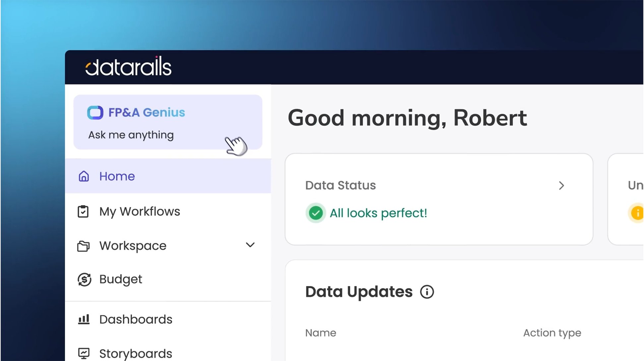The image size is (644, 361).
Task: Open Dashboards
Action: point(136,320)
